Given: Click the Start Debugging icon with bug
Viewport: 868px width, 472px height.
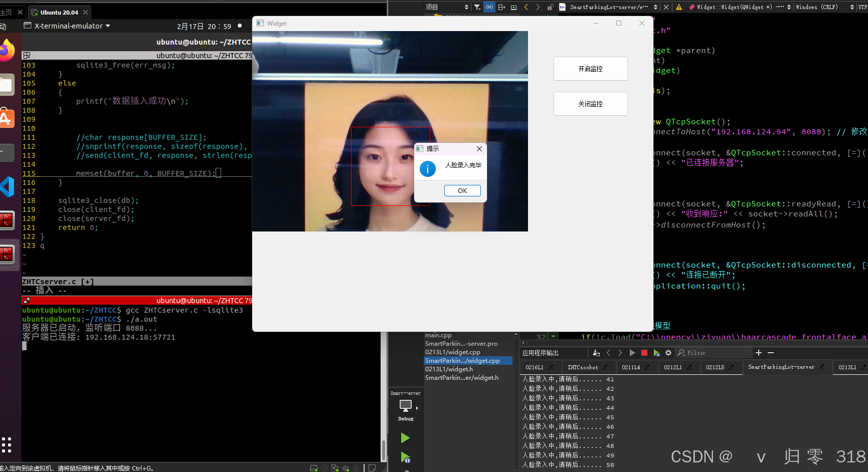Looking at the screenshot, I should coord(406,457).
